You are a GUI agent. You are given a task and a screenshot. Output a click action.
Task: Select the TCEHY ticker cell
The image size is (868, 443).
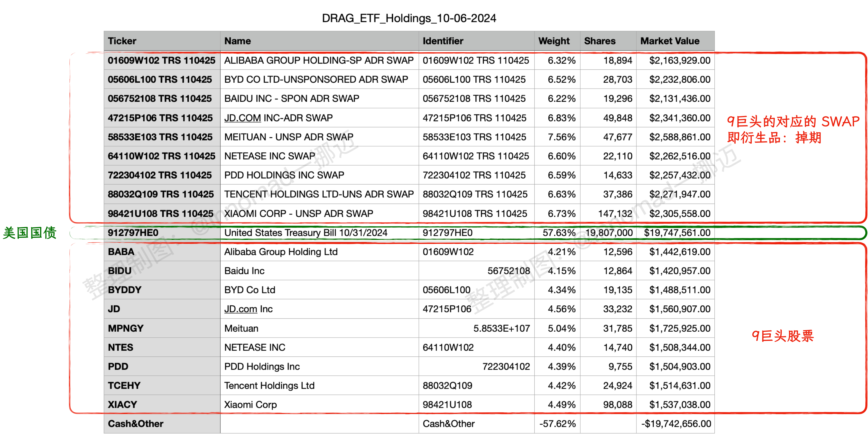click(x=162, y=385)
